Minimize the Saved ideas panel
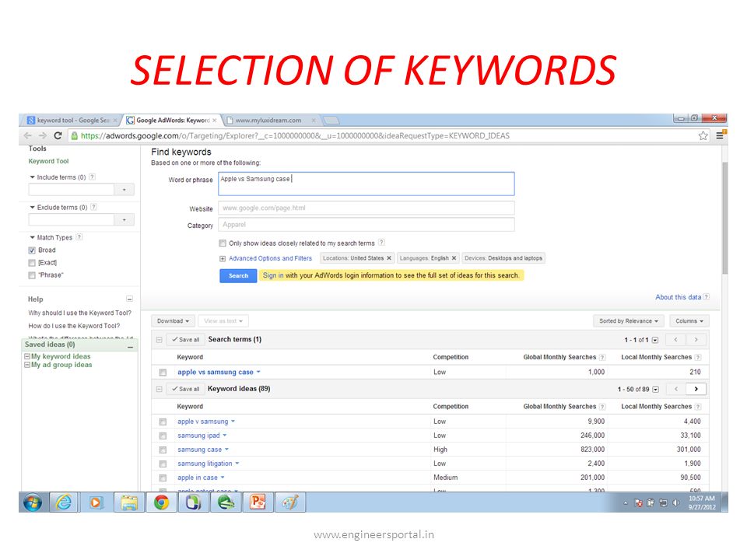 [130, 347]
